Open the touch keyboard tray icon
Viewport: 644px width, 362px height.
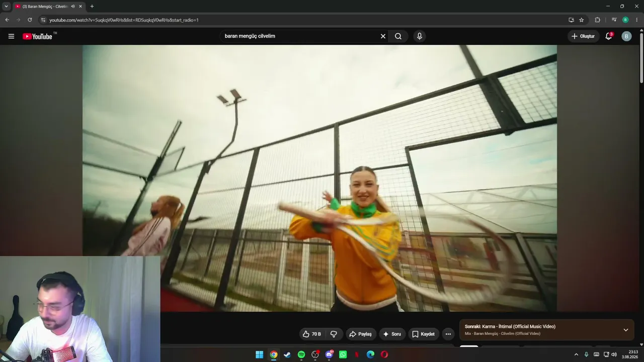[x=597, y=354]
